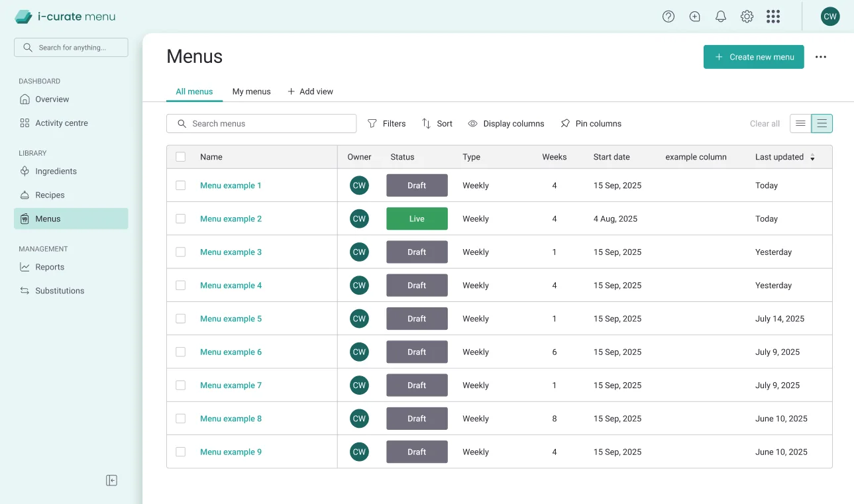Open the Filters tool
The image size is (854, 504).
pos(386,123)
